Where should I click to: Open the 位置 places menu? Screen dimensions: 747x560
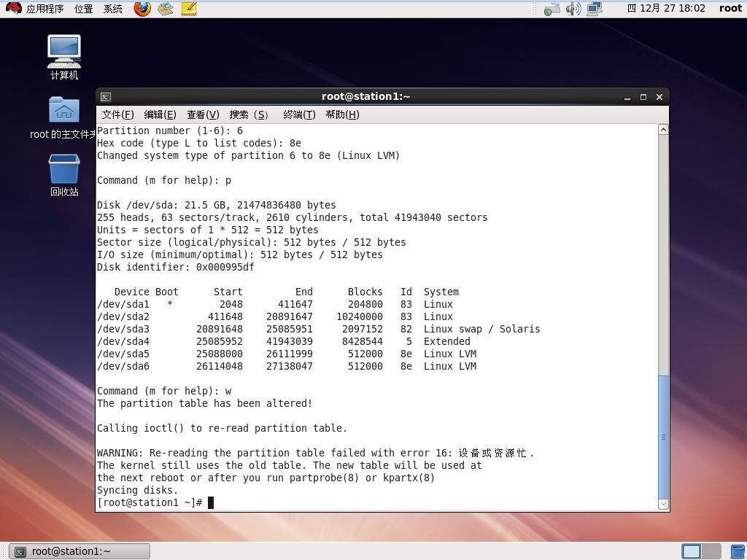click(x=83, y=9)
